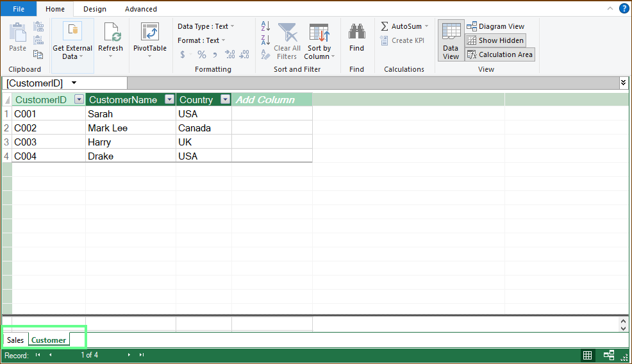Viewport: 632px width, 364px height.
Task: Click calculation area scroll down arrow
Action: click(623, 328)
